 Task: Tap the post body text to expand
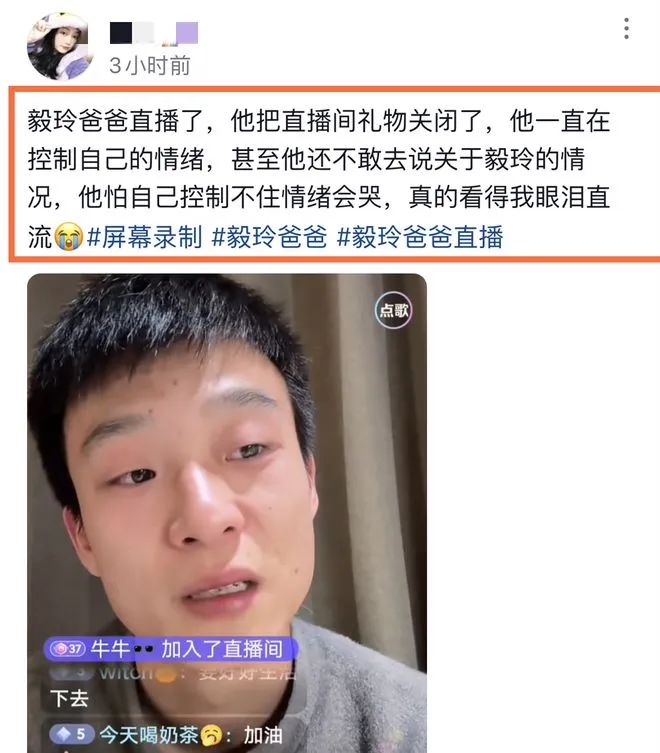[319, 179]
